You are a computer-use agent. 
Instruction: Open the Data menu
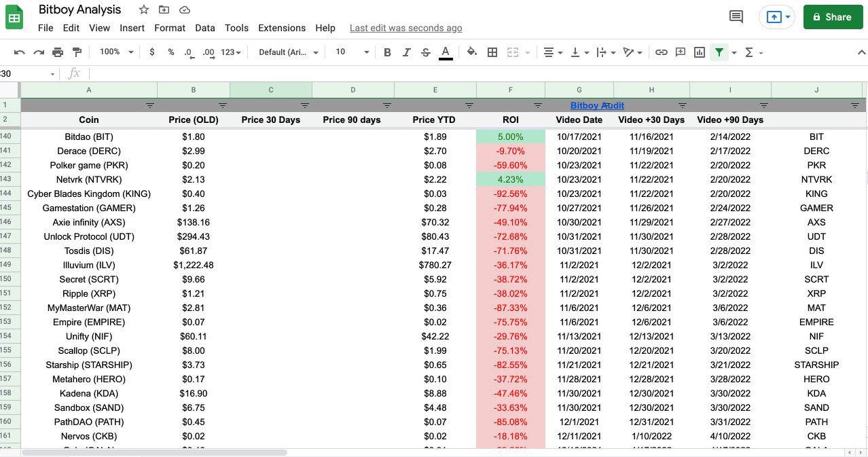204,28
